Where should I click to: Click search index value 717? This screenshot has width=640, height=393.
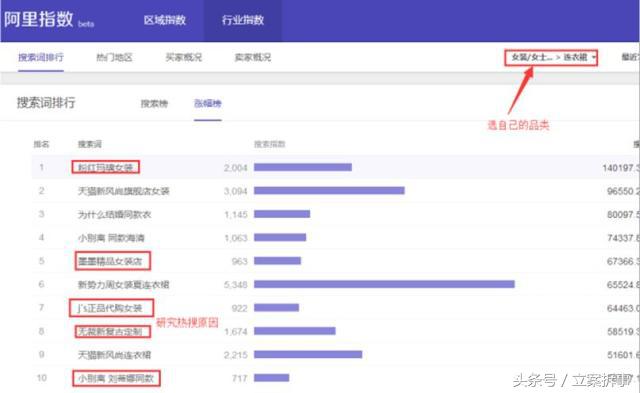tap(240, 378)
